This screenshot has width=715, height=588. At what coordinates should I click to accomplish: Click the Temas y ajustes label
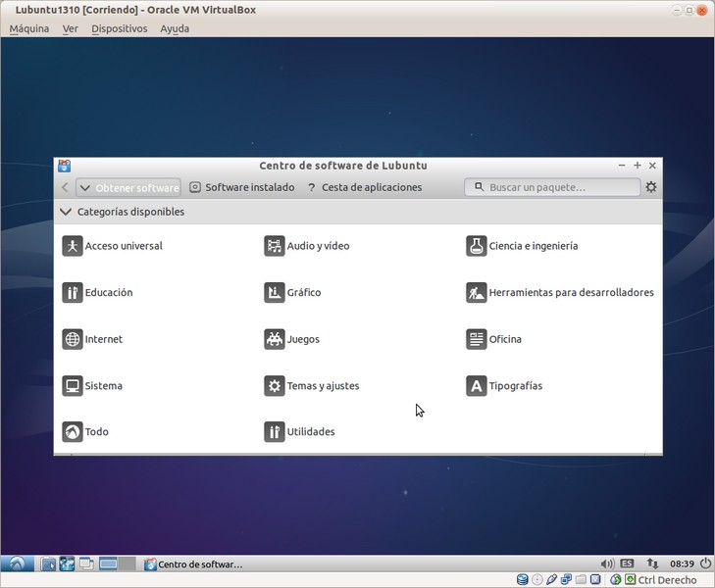click(324, 386)
